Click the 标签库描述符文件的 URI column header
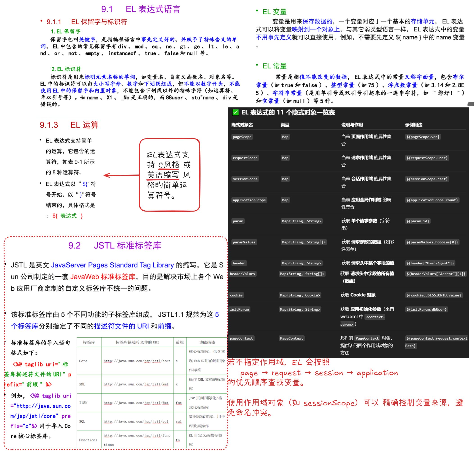This screenshot has width=476, height=452. point(138,343)
